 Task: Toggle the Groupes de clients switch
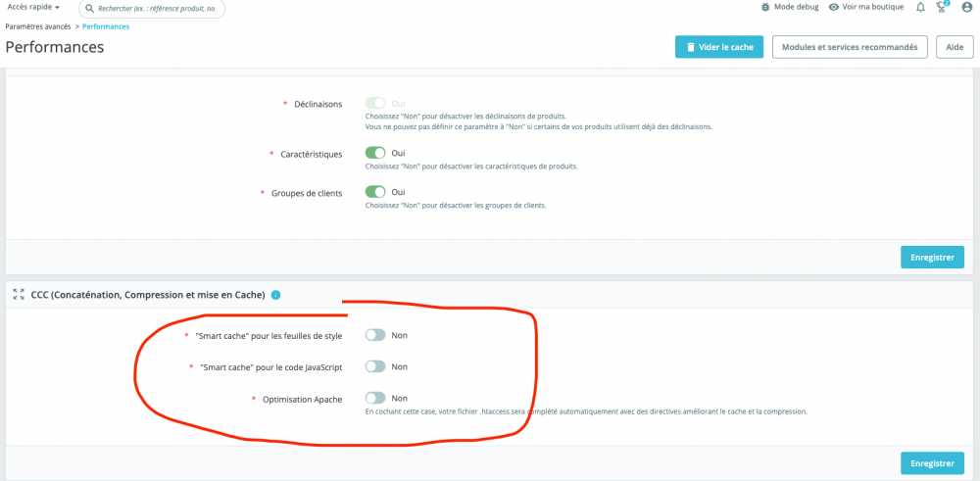point(375,192)
